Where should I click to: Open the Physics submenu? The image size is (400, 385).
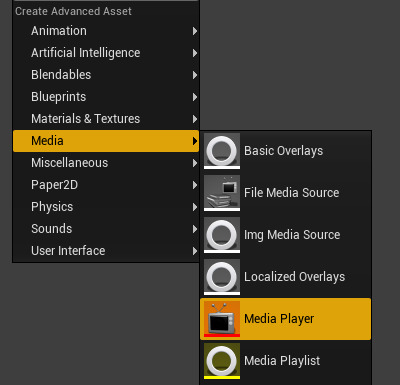pos(106,207)
